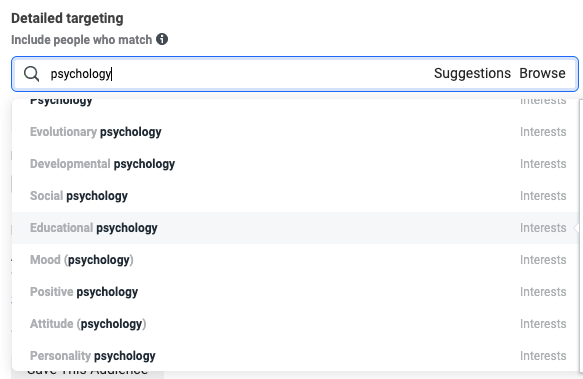Click the details arrow on Educational psychology row

(x=576, y=228)
